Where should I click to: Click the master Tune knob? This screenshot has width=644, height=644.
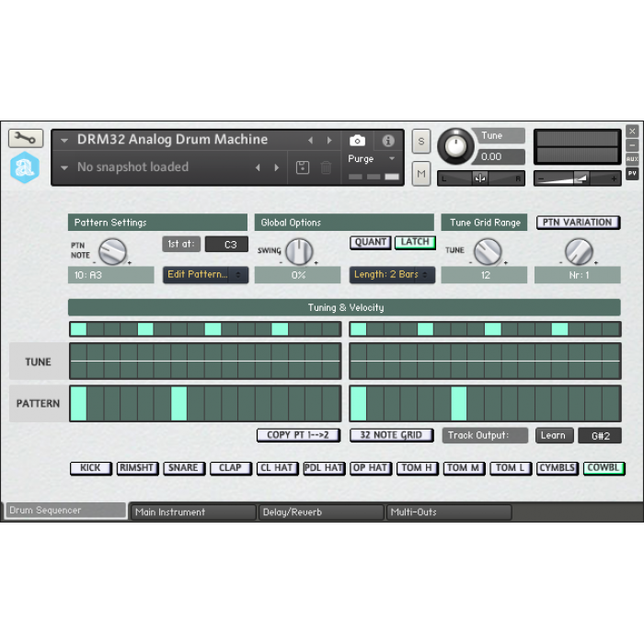455,146
